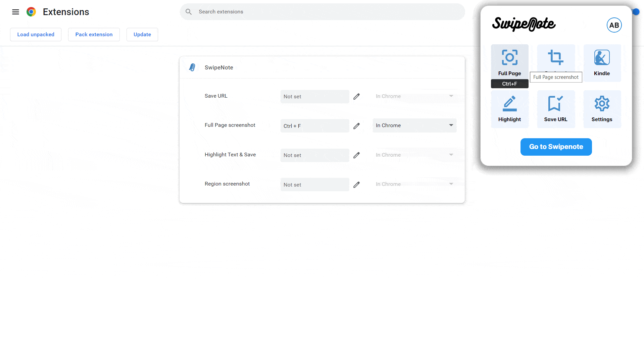The image size is (644, 362).
Task: Click Highlight Text & Save shortcut field
Action: click(x=315, y=155)
